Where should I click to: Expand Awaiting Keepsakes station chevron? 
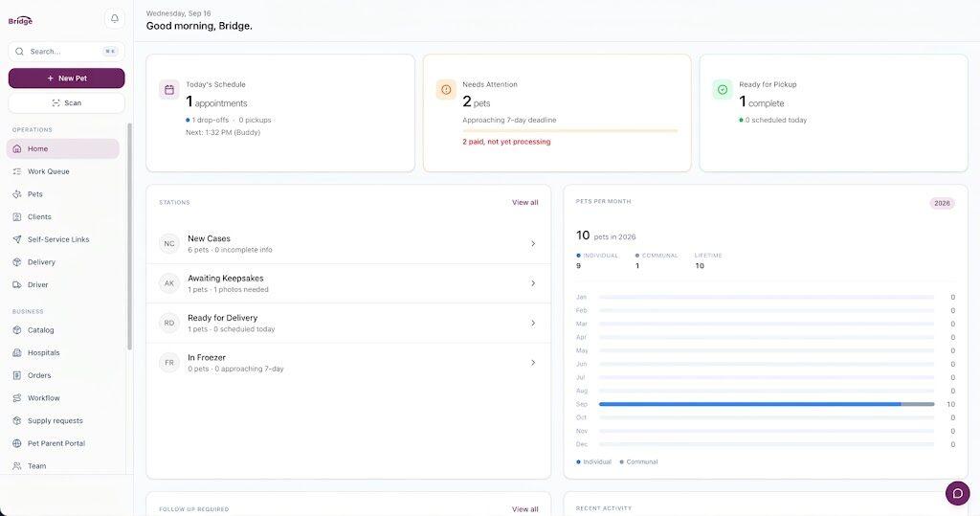coord(533,283)
